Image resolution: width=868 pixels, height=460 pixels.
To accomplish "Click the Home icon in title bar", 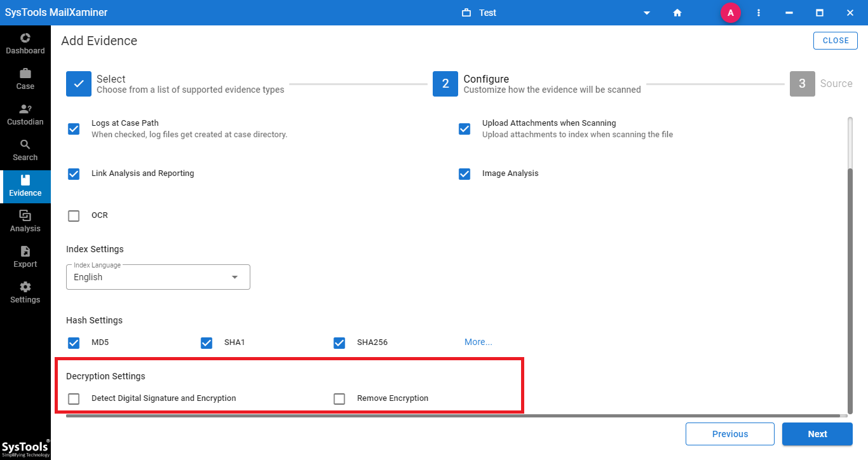I will pyautogui.click(x=677, y=13).
